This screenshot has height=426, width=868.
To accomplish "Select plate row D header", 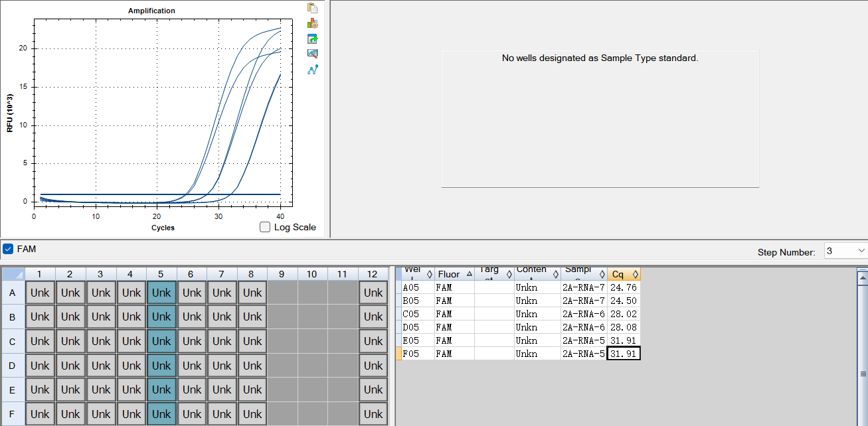I will tap(13, 366).
